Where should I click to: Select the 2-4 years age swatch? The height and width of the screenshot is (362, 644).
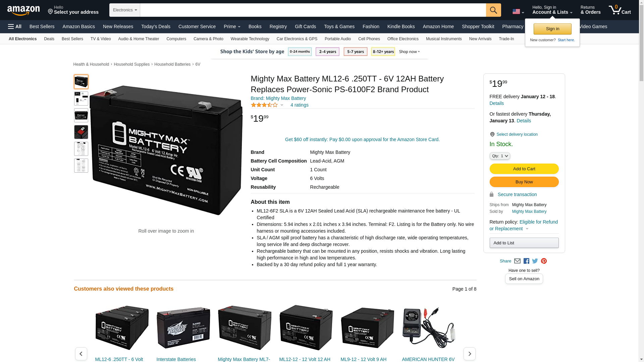327,52
